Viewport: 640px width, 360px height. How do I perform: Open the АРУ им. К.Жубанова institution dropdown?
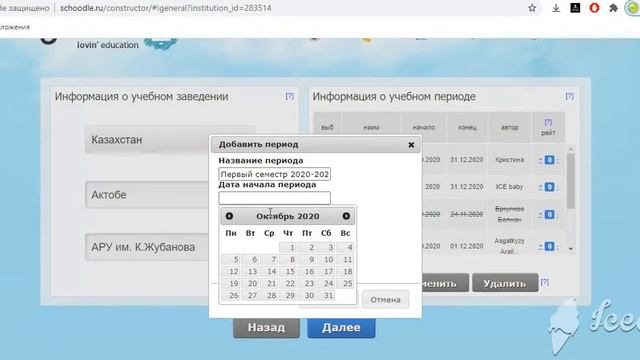click(148, 247)
